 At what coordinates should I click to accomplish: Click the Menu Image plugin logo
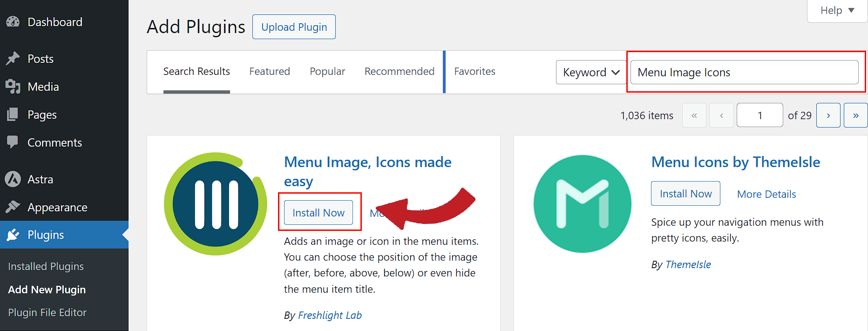point(216,204)
